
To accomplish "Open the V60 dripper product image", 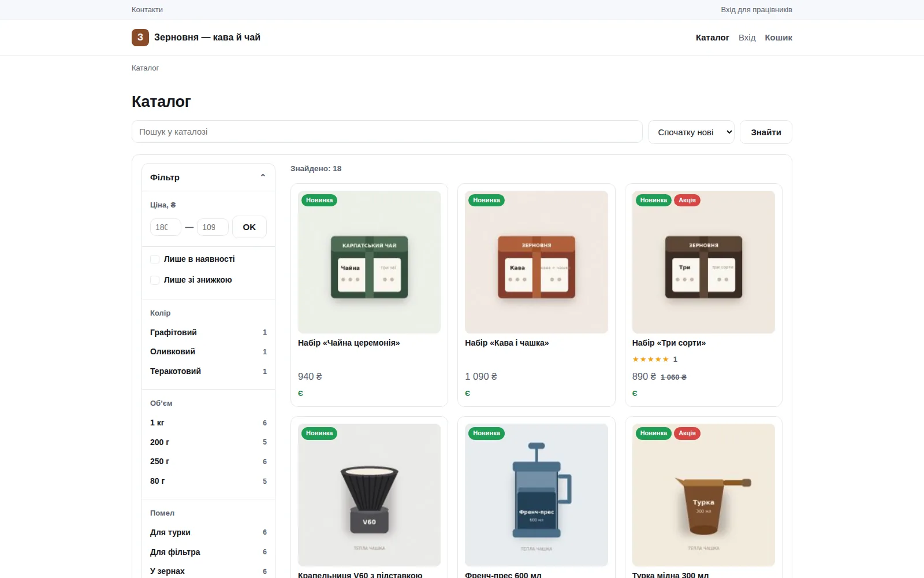I will click(x=369, y=495).
